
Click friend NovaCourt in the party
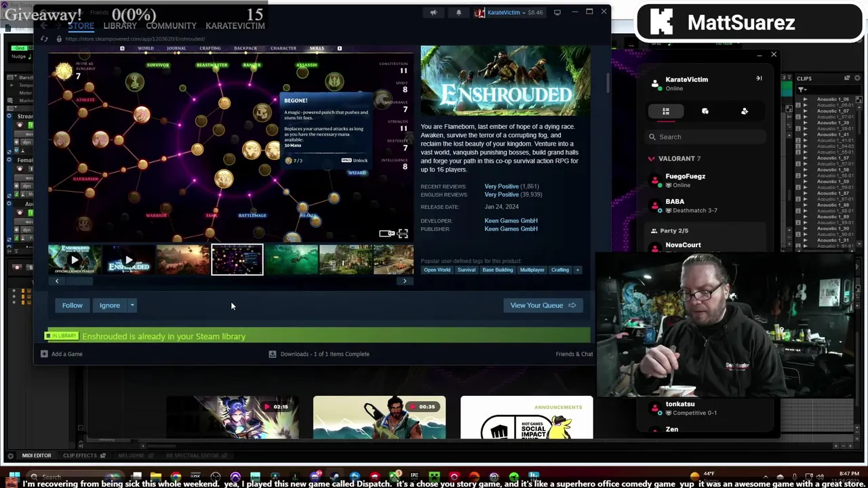tap(683, 245)
